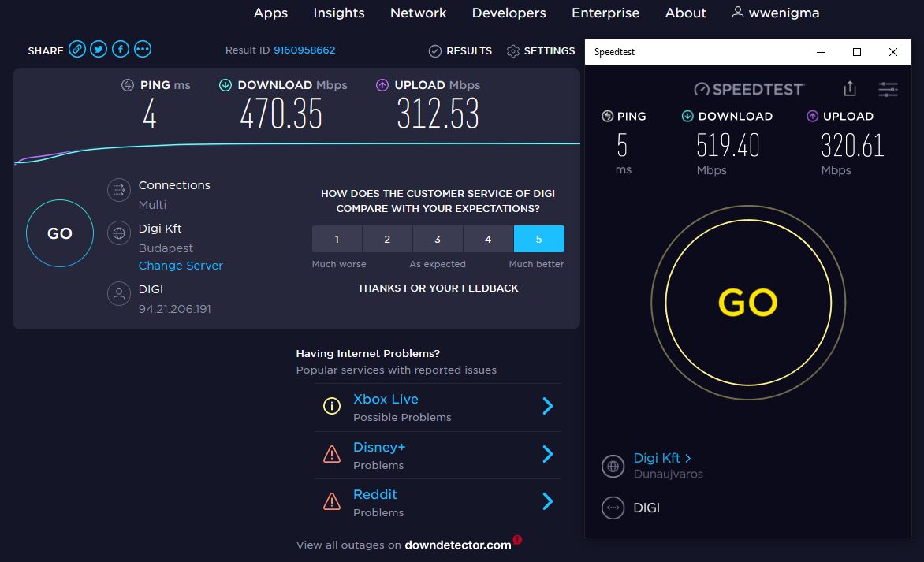Click app upload value 320.61
The width and height of the screenshot is (924, 562).
(x=853, y=146)
